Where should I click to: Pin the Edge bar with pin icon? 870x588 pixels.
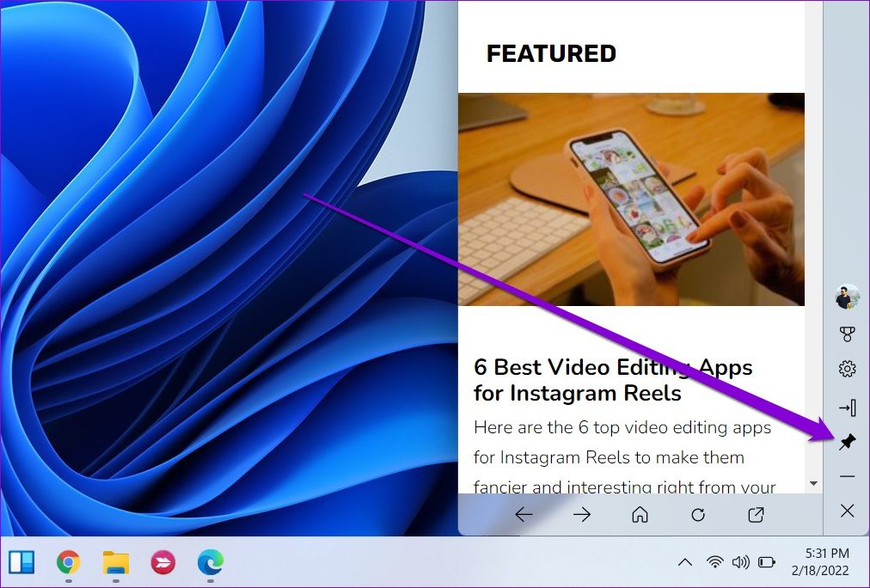tap(847, 442)
